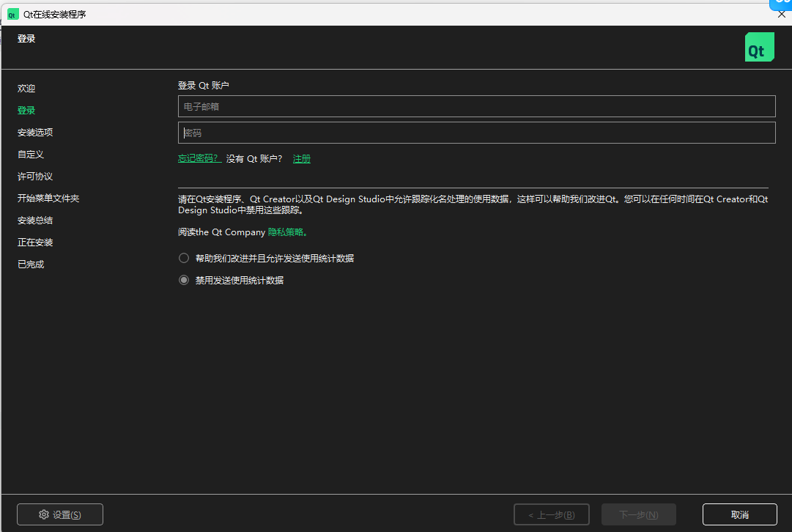
Task: Click 安装总结 in sidebar
Action: (35, 221)
